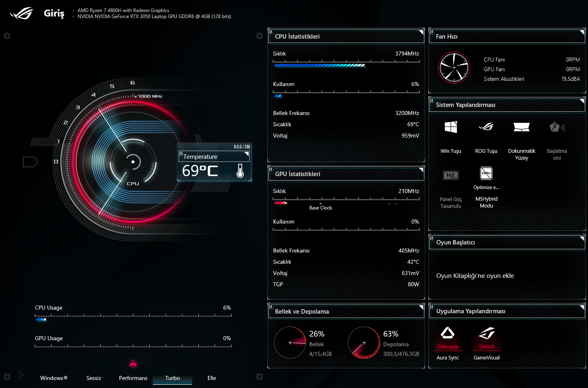Click the spinning fan icon in Fan Hızı
Screen dimensions: 588x388
[454, 68]
